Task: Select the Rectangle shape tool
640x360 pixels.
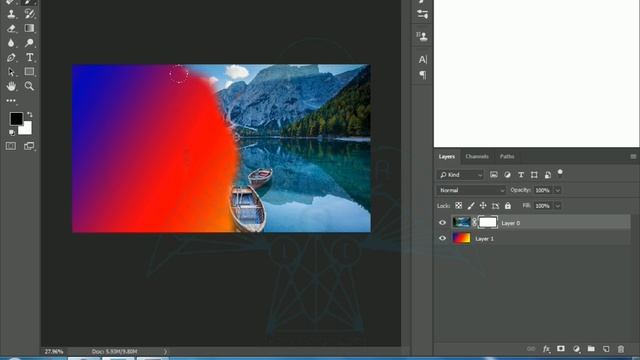Action: (29, 72)
